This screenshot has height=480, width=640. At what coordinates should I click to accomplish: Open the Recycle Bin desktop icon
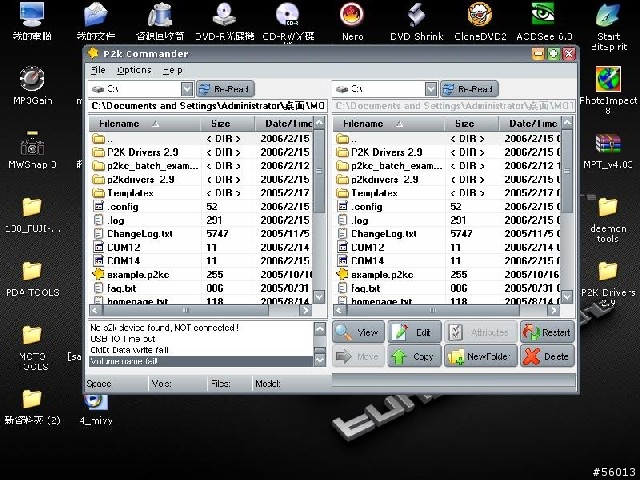tap(160, 14)
